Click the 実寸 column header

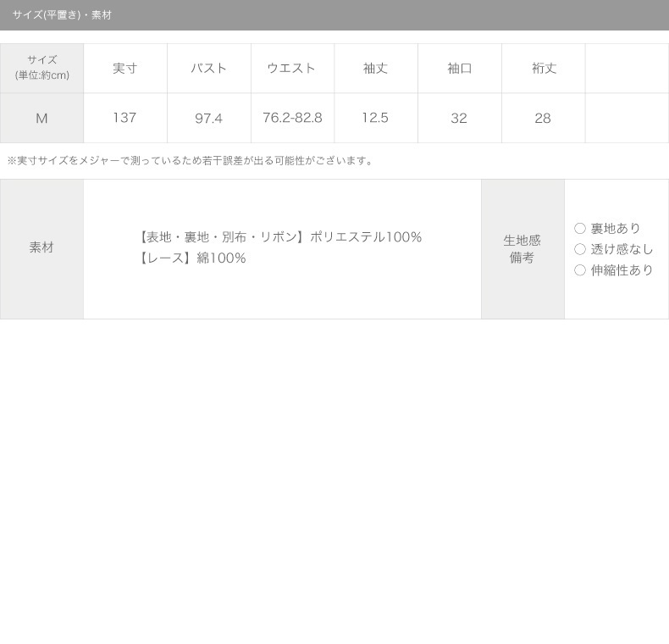(x=125, y=68)
